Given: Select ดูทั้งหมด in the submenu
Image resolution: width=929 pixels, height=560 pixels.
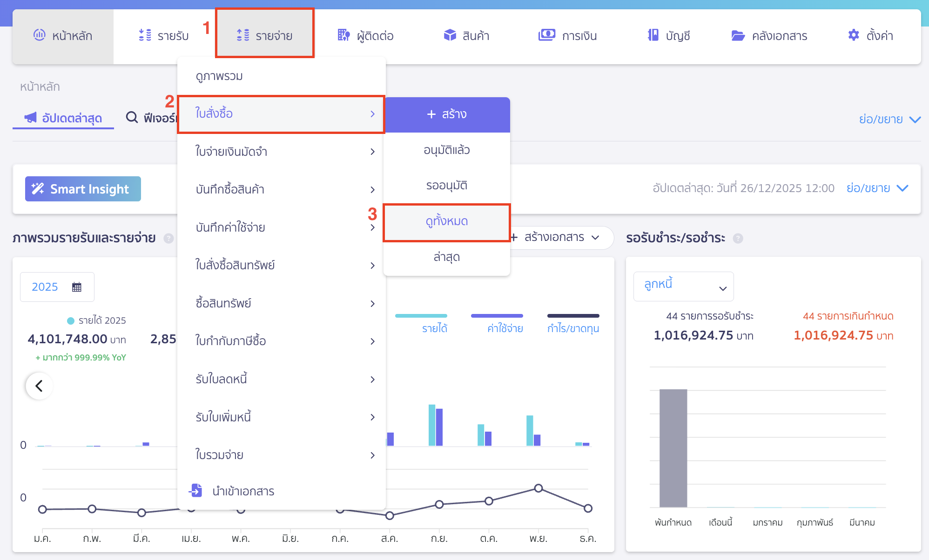Looking at the screenshot, I should [x=446, y=222].
